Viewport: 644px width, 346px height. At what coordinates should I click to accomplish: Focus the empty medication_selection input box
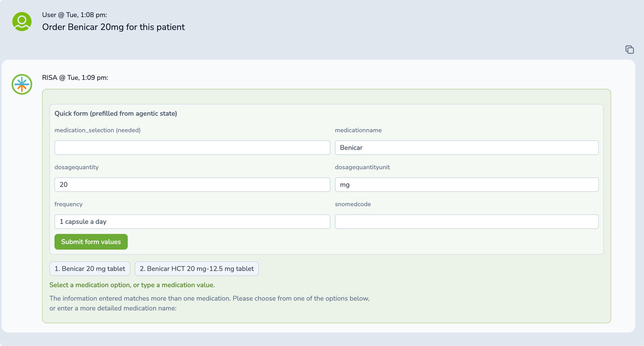(x=192, y=148)
